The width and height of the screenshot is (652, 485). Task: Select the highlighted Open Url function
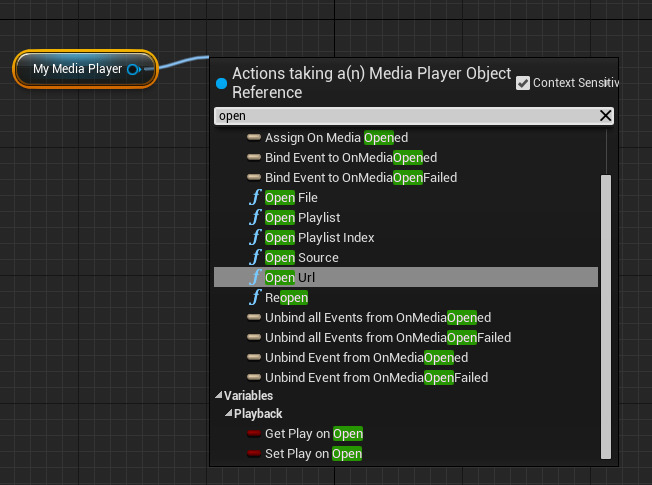click(406, 277)
